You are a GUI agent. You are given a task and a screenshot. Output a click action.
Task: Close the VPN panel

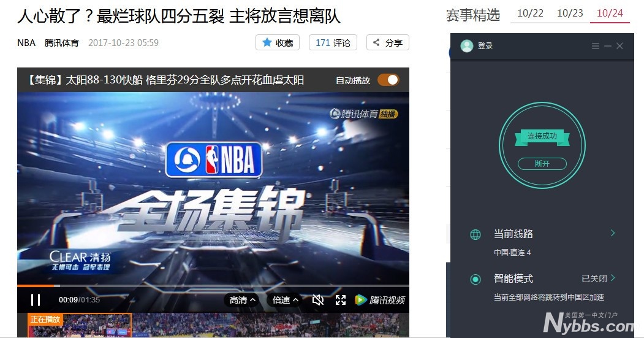tap(619, 46)
